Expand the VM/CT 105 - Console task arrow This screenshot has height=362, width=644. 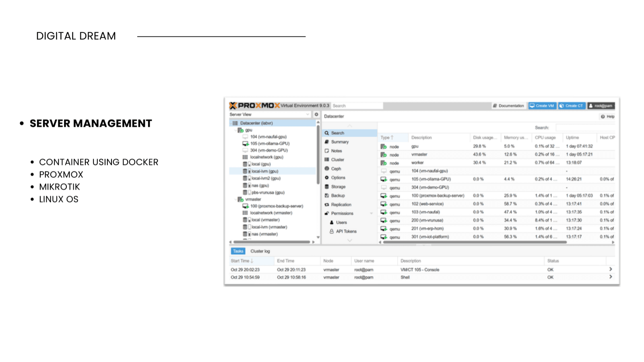pos(611,269)
